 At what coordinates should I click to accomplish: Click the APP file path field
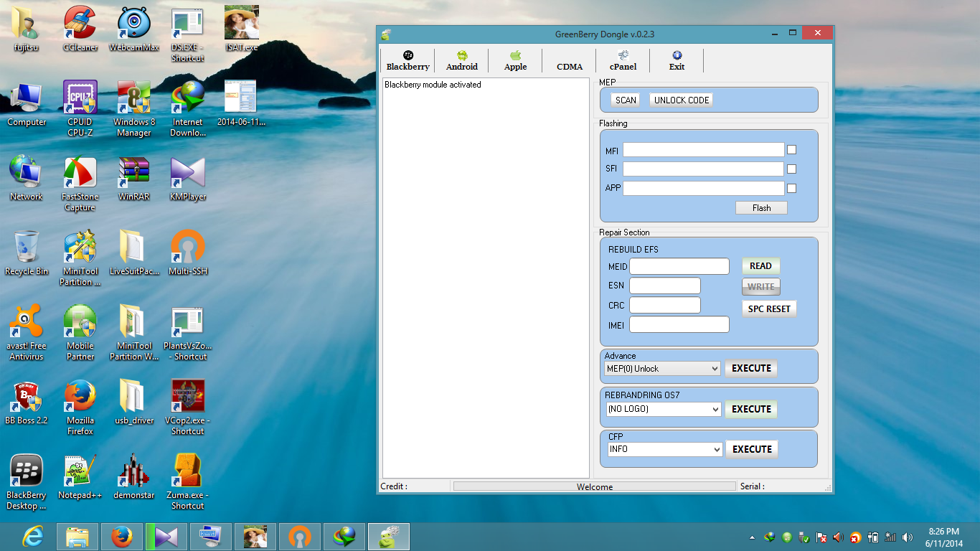pyautogui.click(x=704, y=189)
